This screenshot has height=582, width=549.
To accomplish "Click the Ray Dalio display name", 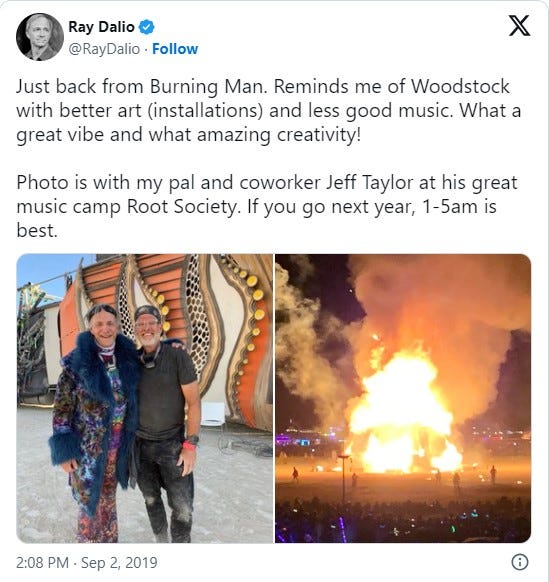I will click(x=101, y=27).
